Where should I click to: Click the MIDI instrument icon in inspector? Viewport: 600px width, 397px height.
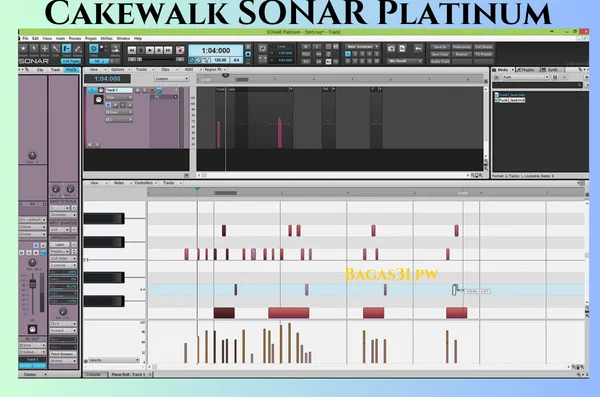tap(33, 329)
